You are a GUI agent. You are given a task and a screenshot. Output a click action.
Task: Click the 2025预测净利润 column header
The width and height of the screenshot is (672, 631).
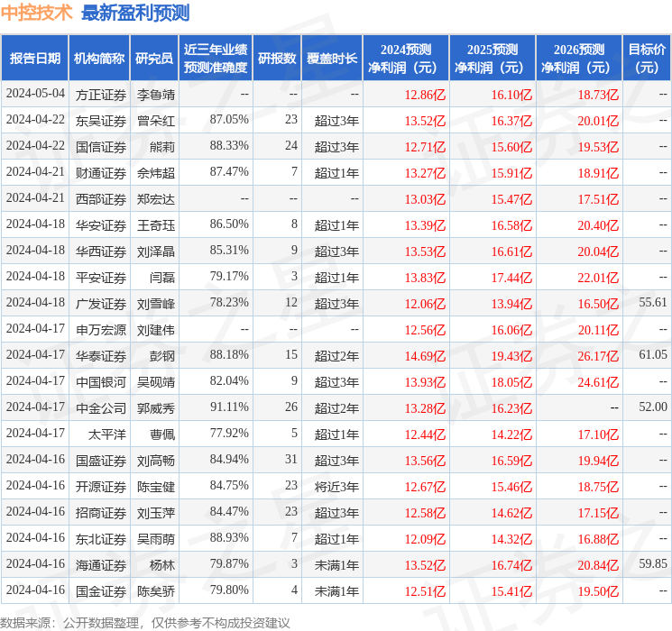click(492, 59)
